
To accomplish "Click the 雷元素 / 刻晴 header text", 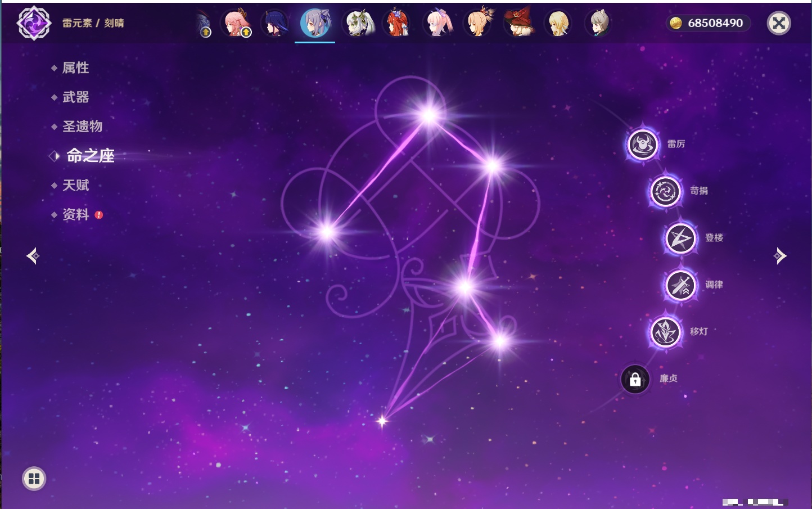I will pyautogui.click(x=93, y=23).
